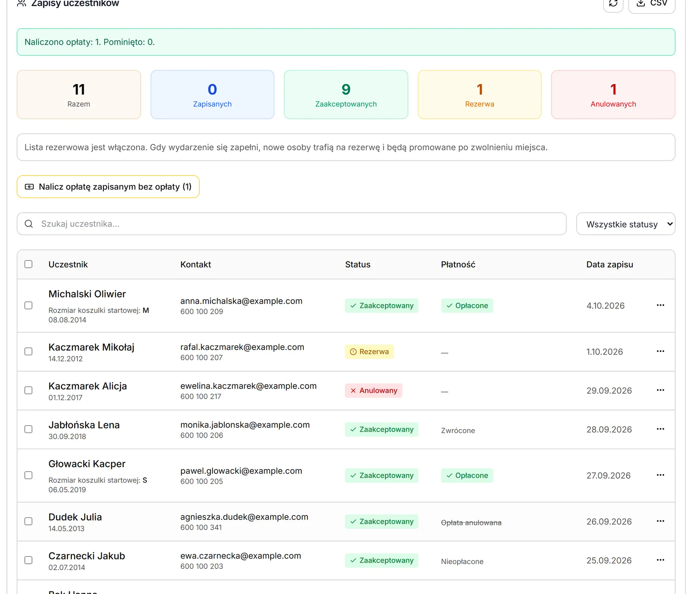Open the three-dot menu for Michalski Oliwier
The height and width of the screenshot is (594, 700).
[x=660, y=305]
